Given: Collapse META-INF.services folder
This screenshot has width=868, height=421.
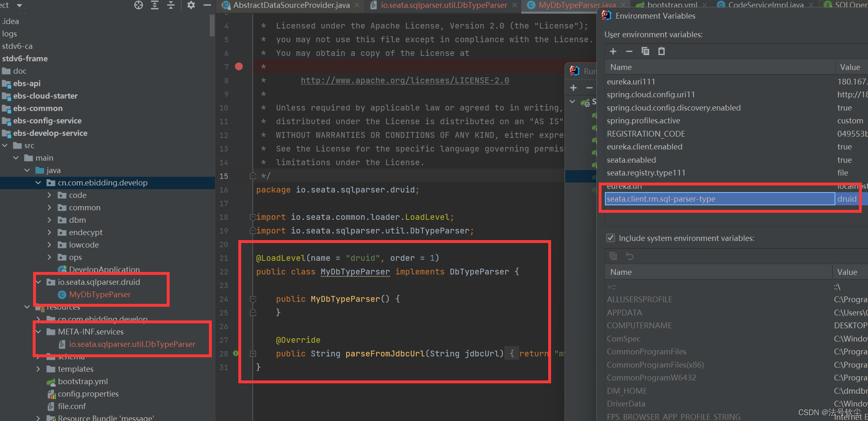Looking at the screenshot, I should coord(38,332).
